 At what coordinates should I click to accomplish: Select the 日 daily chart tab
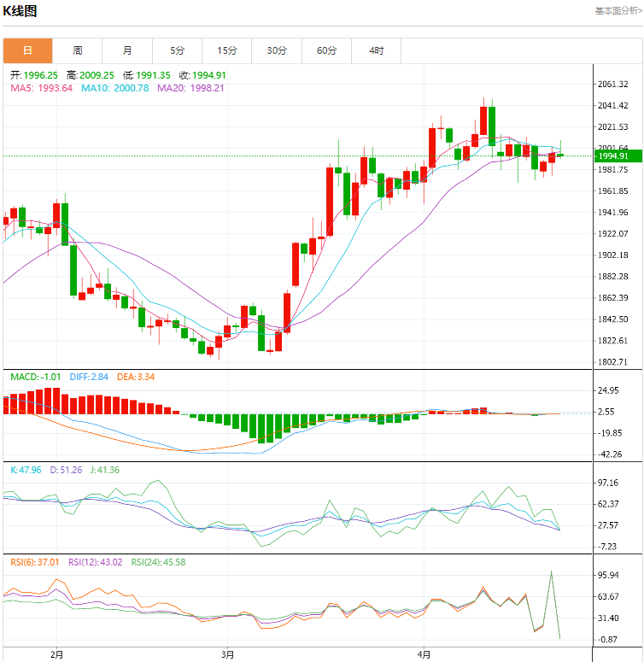[28, 50]
